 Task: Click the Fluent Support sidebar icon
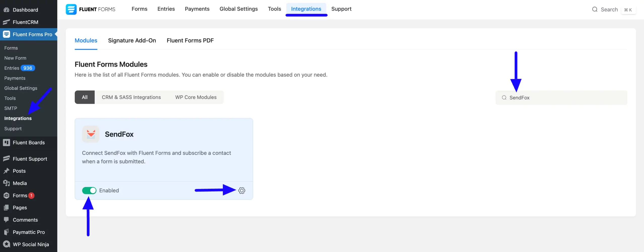pos(7,159)
